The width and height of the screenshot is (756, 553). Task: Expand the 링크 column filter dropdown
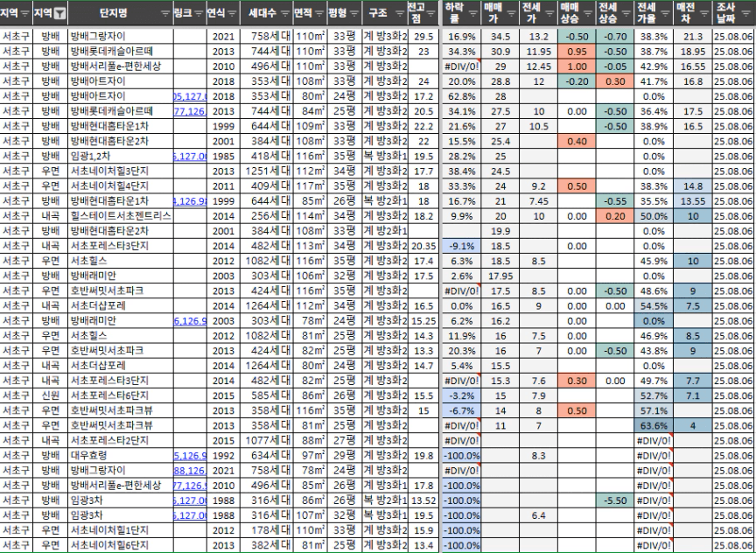(x=199, y=13)
